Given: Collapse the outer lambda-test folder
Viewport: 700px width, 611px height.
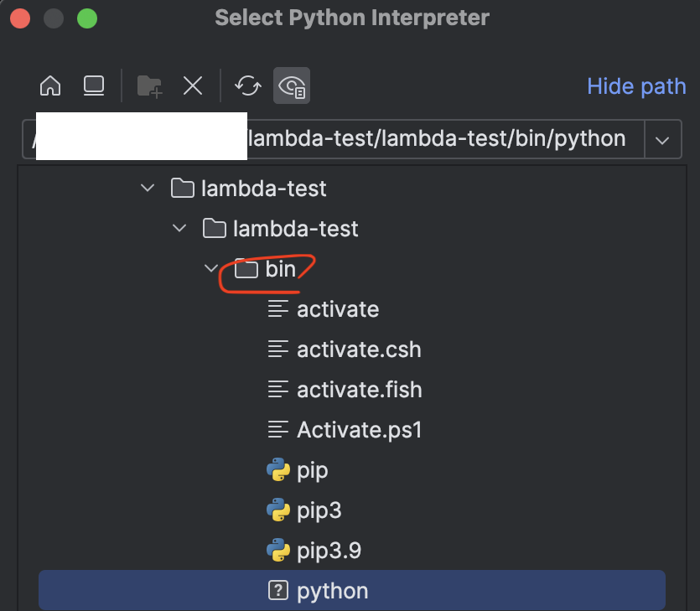Looking at the screenshot, I should click(148, 188).
